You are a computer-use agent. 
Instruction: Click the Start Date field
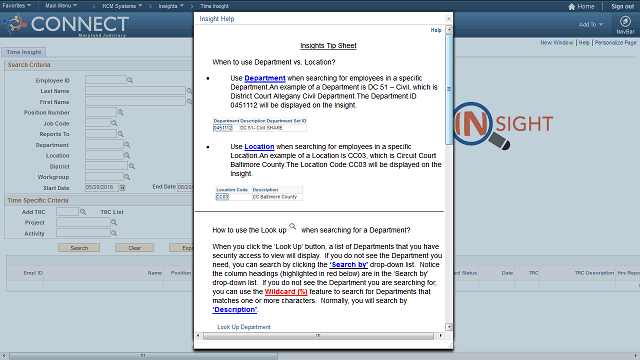coord(102,187)
